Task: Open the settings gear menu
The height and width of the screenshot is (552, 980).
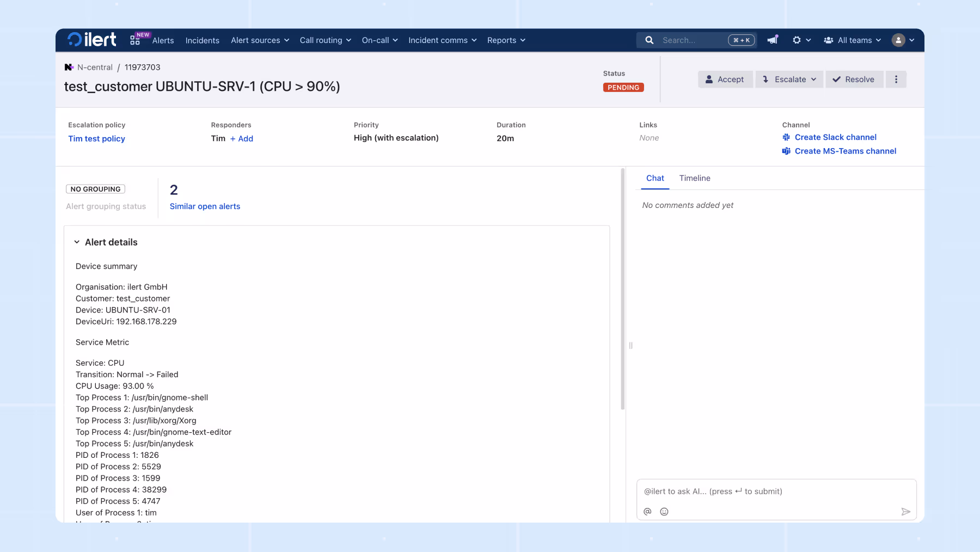Action: click(x=801, y=40)
